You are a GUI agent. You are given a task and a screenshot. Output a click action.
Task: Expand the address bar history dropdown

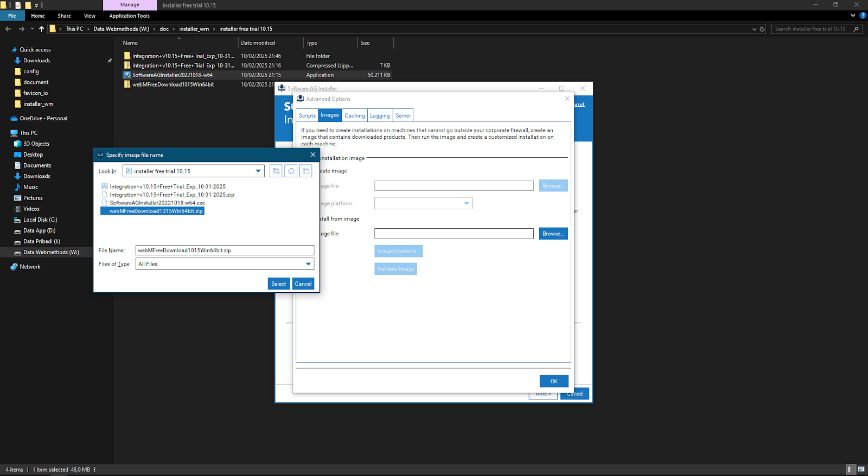[x=754, y=29]
